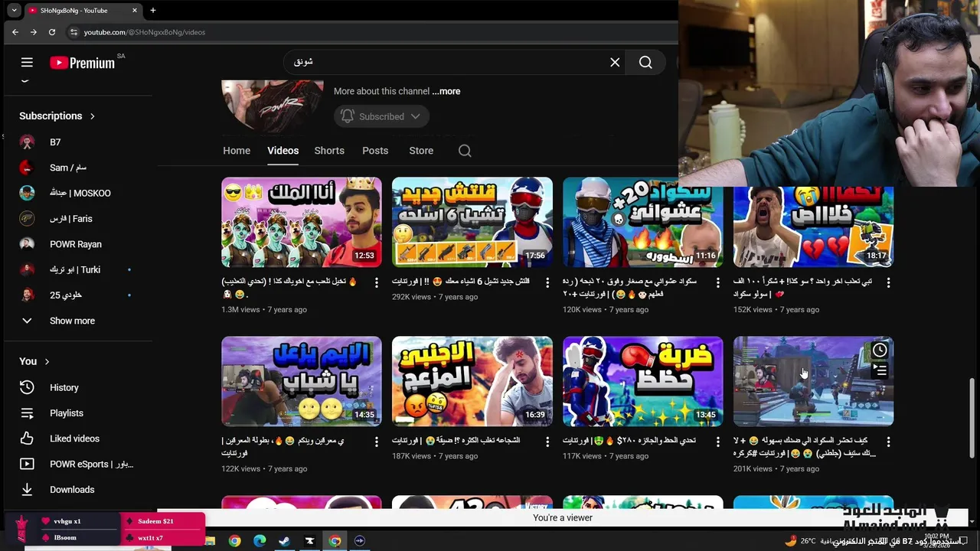This screenshot has width=980, height=551.
Task: More actions for the 14:35 video
Action: [376, 442]
